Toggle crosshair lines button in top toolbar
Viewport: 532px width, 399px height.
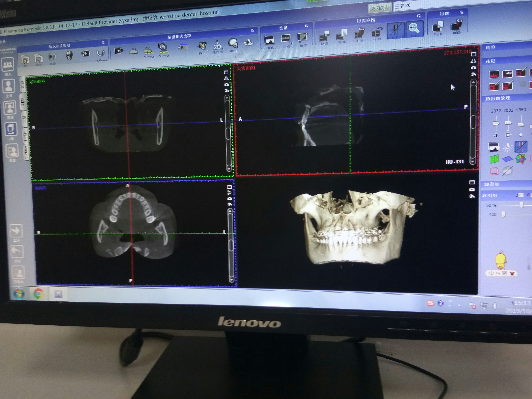tap(396, 30)
